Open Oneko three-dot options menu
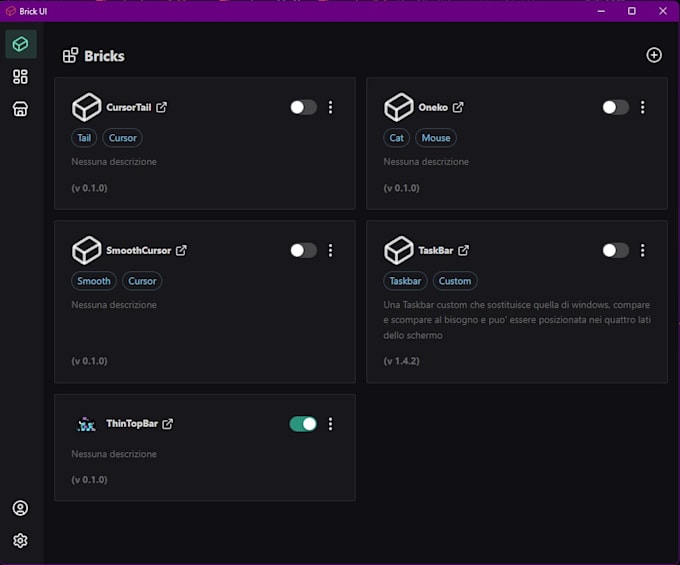The image size is (680, 565). [x=643, y=107]
